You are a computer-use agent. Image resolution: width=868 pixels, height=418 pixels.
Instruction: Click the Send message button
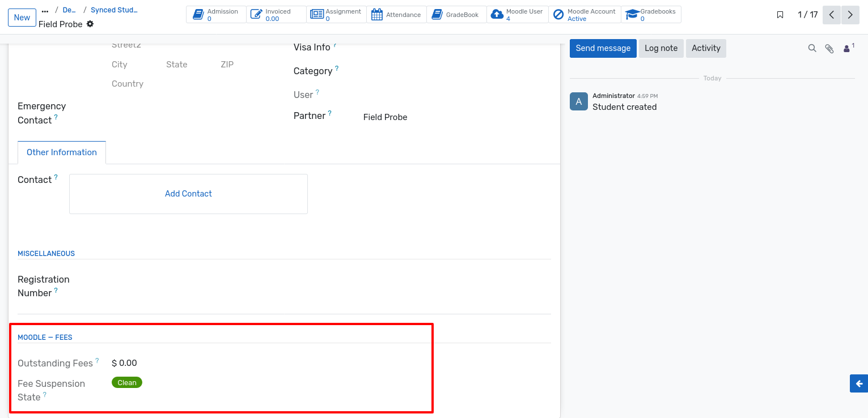coord(603,48)
